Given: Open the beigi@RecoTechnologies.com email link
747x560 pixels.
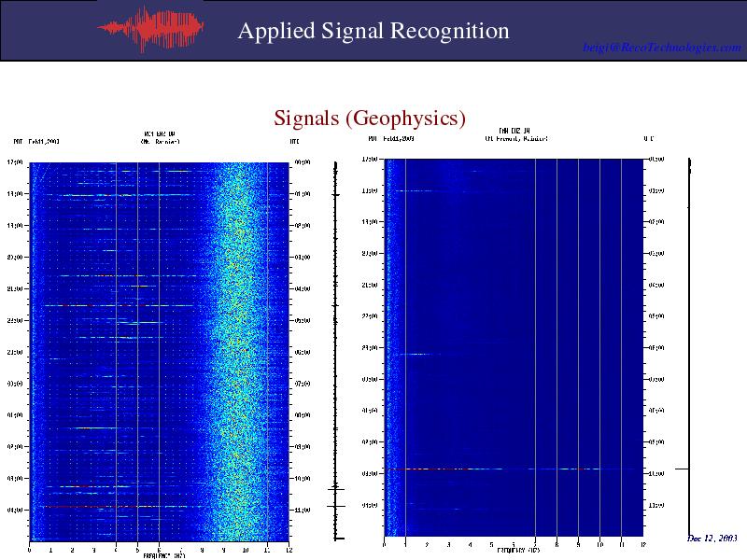Looking at the screenshot, I should 662,48.
